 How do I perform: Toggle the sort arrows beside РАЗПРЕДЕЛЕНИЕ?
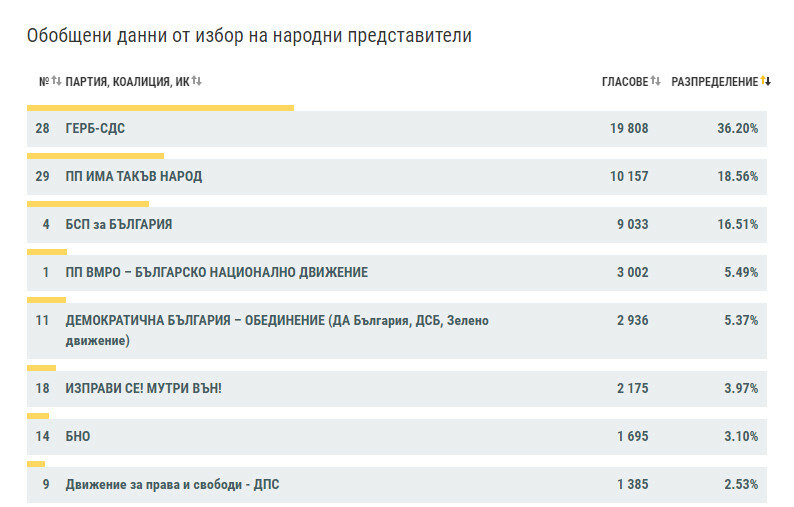coord(766,81)
